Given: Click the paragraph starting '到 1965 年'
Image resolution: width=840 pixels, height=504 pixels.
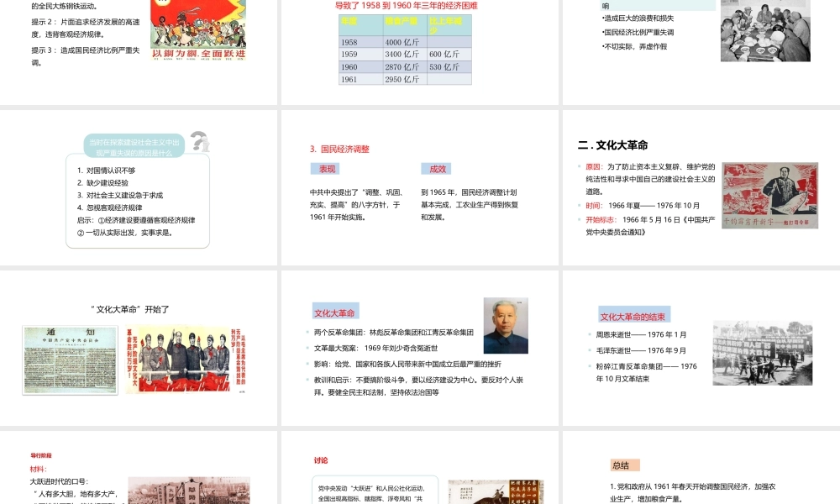Looking at the screenshot, I should point(470,205).
